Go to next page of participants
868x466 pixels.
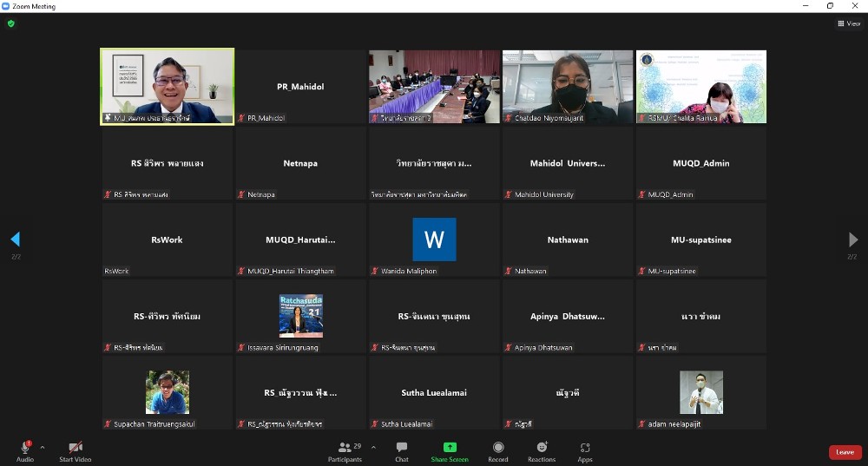[852, 240]
